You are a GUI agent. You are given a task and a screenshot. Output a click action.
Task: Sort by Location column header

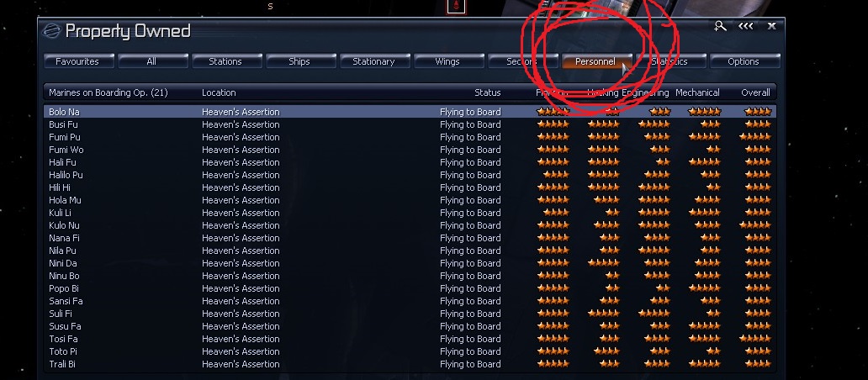[x=219, y=92]
